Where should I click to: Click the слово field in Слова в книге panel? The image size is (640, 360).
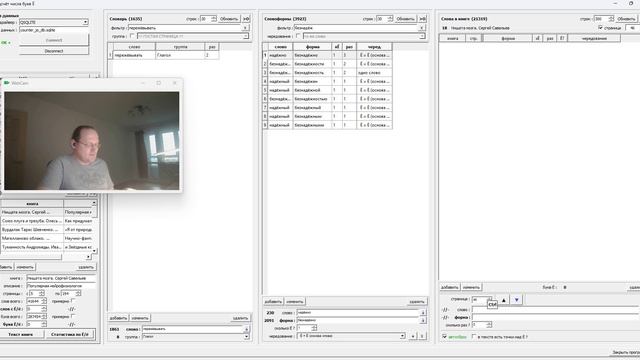tap(556, 310)
